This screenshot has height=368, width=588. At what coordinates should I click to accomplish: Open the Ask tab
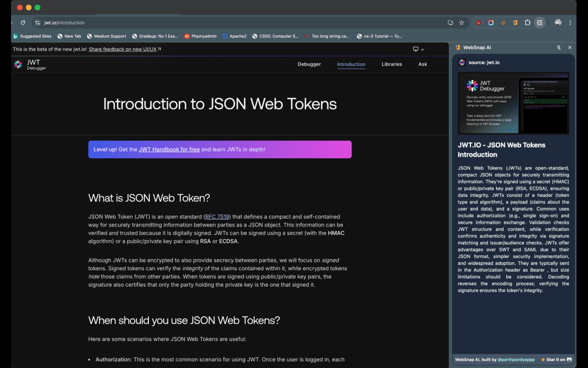pyautogui.click(x=423, y=64)
